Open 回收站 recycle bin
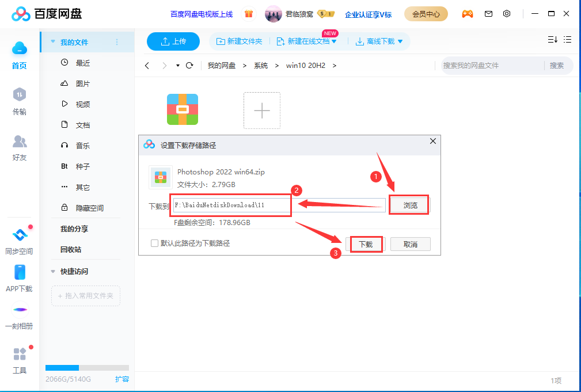 [71, 250]
